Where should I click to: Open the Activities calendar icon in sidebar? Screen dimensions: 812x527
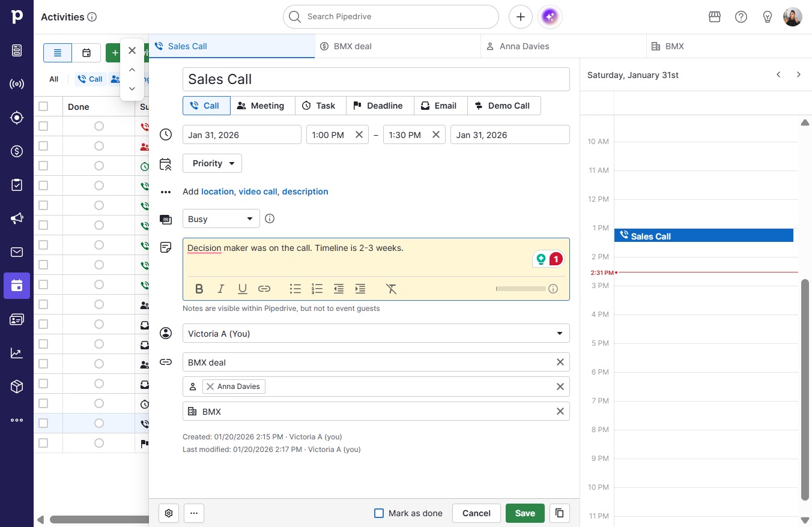(x=17, y=286)
